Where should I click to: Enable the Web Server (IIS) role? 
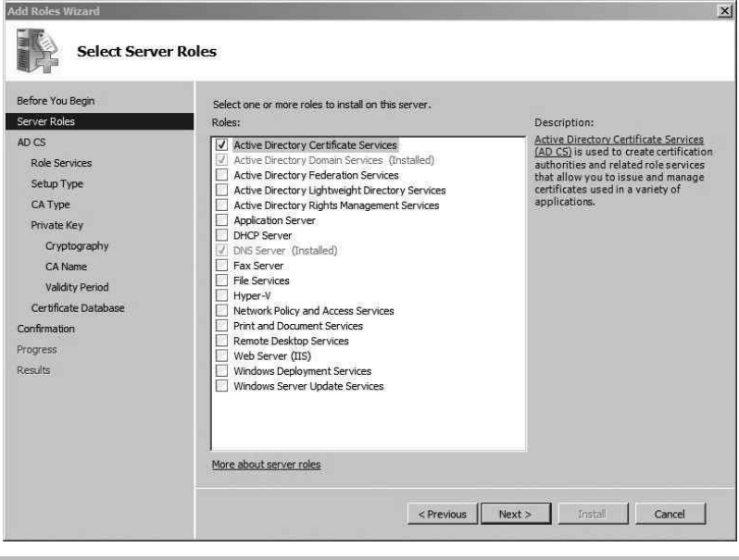221,355
